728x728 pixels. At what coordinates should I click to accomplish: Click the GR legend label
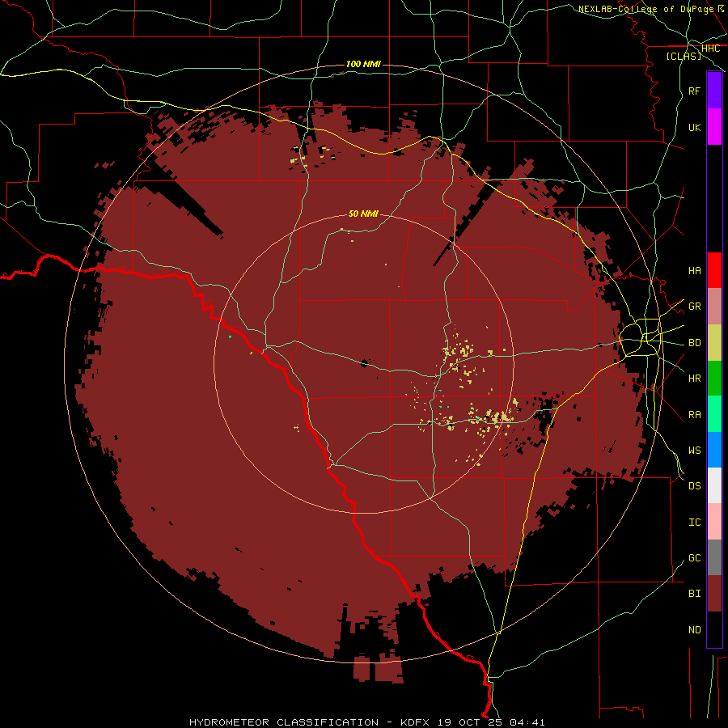pyautogui.click(x=695, y=307)
